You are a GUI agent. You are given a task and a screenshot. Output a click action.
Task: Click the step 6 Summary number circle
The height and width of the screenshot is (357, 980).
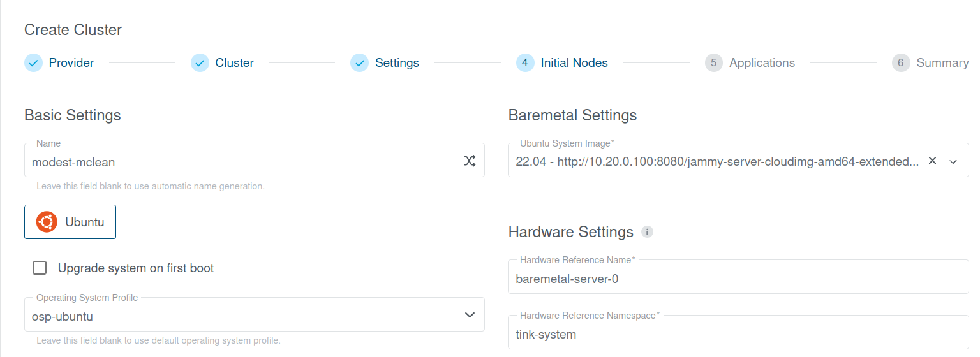pos(900,63)
